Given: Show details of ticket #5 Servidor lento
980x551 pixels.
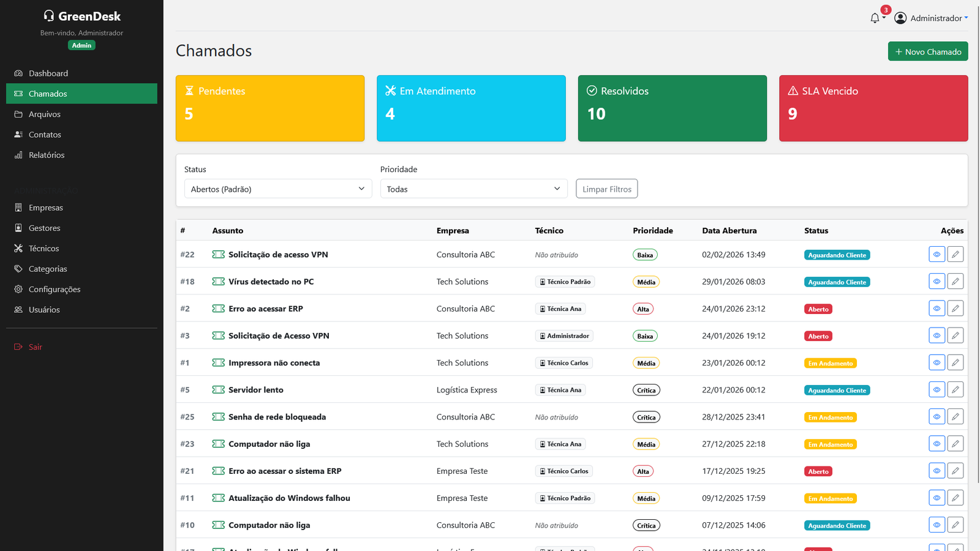Looking at the screenshot, I should click(x=937, y=389).
